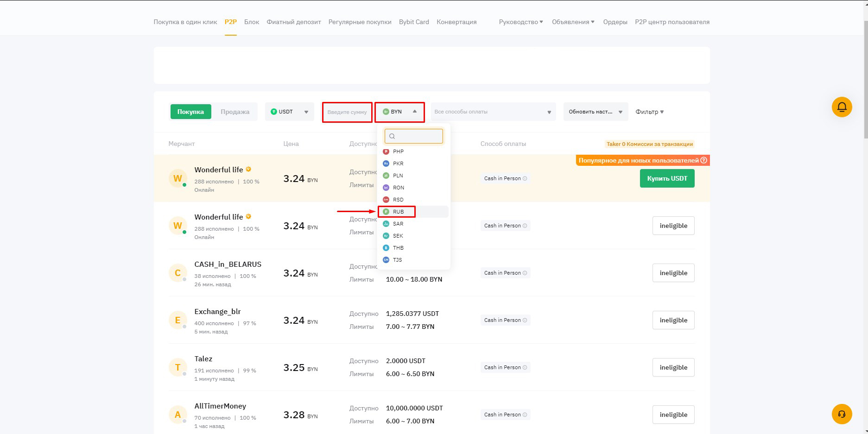Select the Покупка (Buy) toggle
The width and height of the screenshot is (868, 434).
(190, 112)
